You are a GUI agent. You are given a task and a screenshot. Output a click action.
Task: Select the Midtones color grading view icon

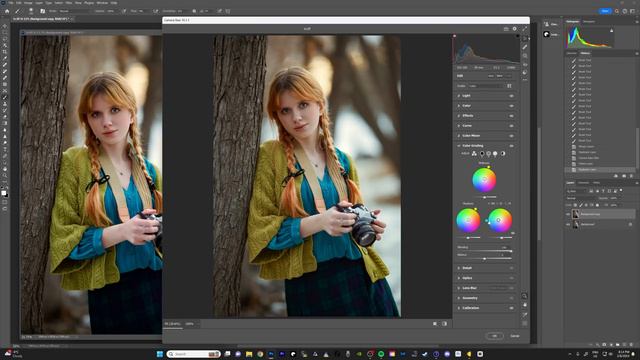pyautogui.click(x=489, y=153)
